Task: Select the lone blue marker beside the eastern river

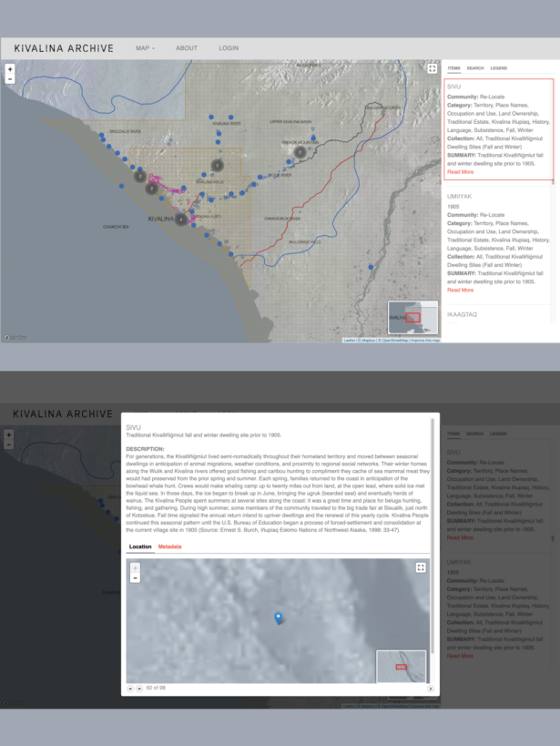Action: [x=371, y=268]
